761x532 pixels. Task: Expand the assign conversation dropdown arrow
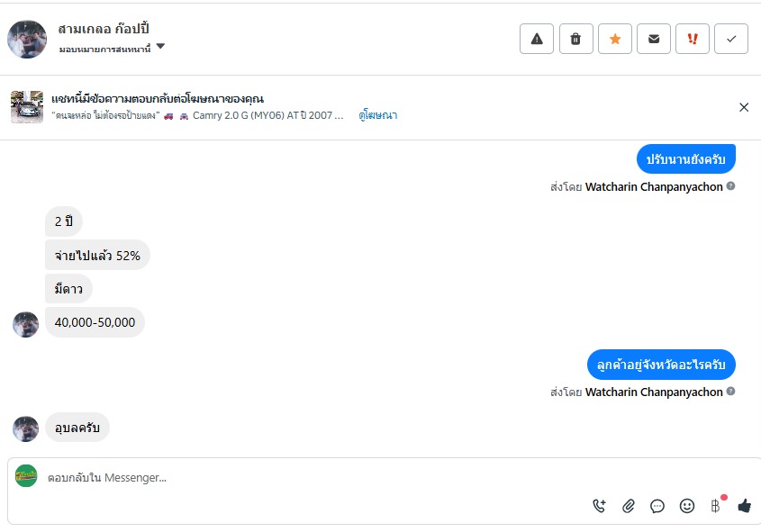160,47
